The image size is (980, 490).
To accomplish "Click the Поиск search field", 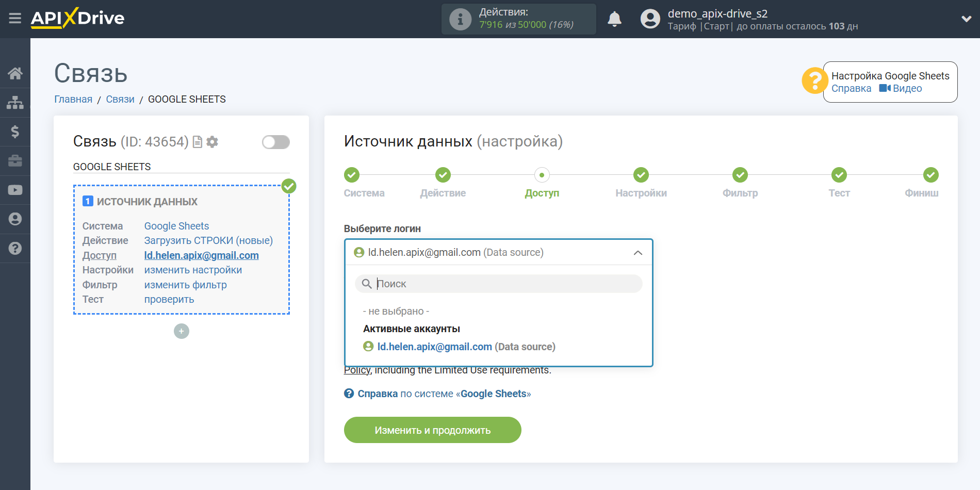I will tap(498, 284).
